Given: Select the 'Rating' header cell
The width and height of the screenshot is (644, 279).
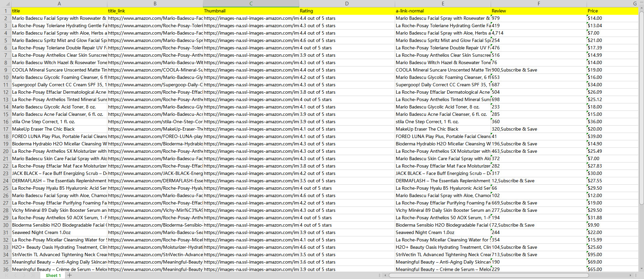Looking at the screenshot, I should pyautogui.click(x=347, y=11).
